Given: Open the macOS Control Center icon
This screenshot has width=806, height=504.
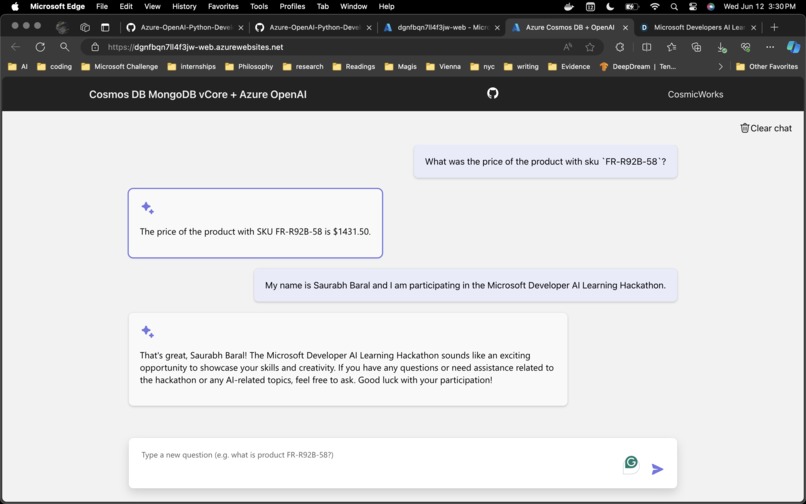Looking at the screenshot, I should (x=692, y=7).
